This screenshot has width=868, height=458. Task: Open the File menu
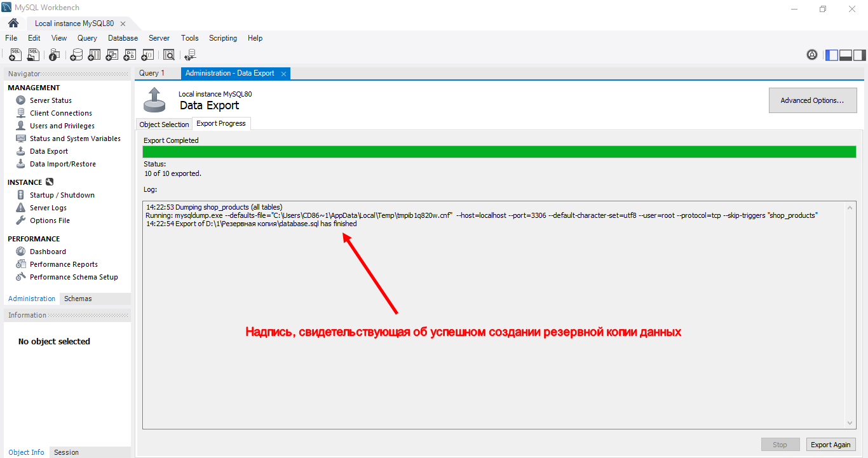pos(11,38)
